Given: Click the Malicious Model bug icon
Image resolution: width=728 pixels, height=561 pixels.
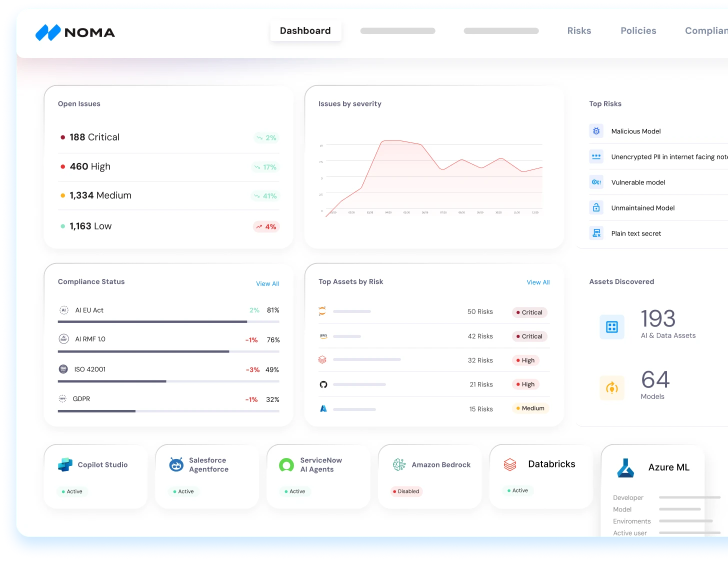Looking at the screenshot, I should tap(596, 131).
